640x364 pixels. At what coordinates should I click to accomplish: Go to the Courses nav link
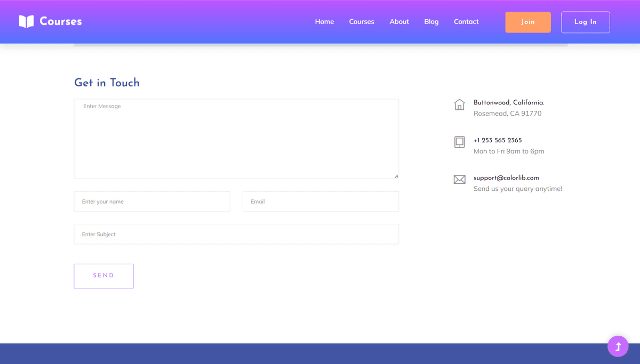coord(362,22)
